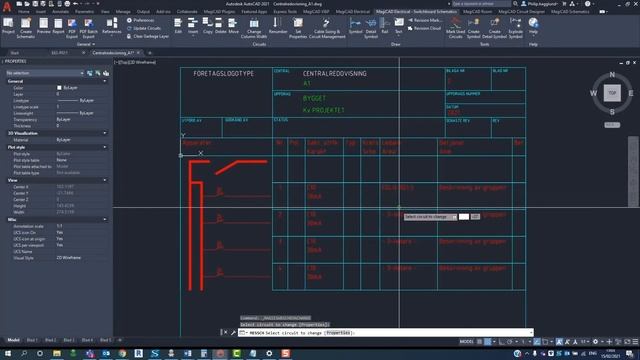Click Revision Mark button
The width and height of the screenshot is (640, 360).
tap(424, 20)
